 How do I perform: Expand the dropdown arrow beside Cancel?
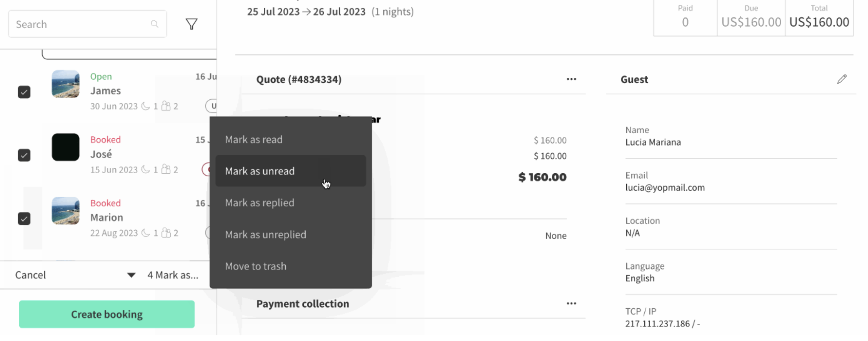(x=131, y=275)
